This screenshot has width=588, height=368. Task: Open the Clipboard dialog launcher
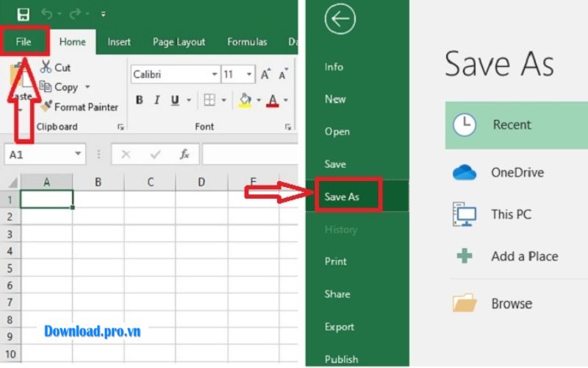tap(121, 127)
